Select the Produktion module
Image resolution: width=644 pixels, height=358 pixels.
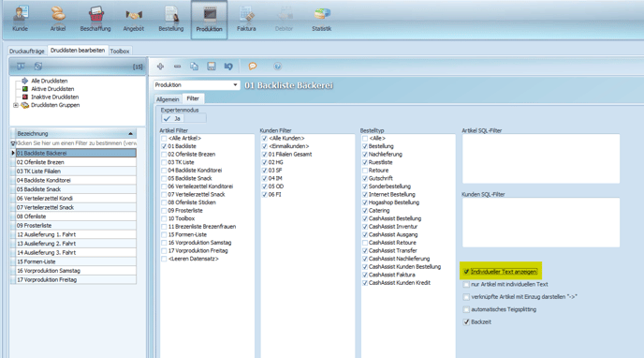click(209, 20)
